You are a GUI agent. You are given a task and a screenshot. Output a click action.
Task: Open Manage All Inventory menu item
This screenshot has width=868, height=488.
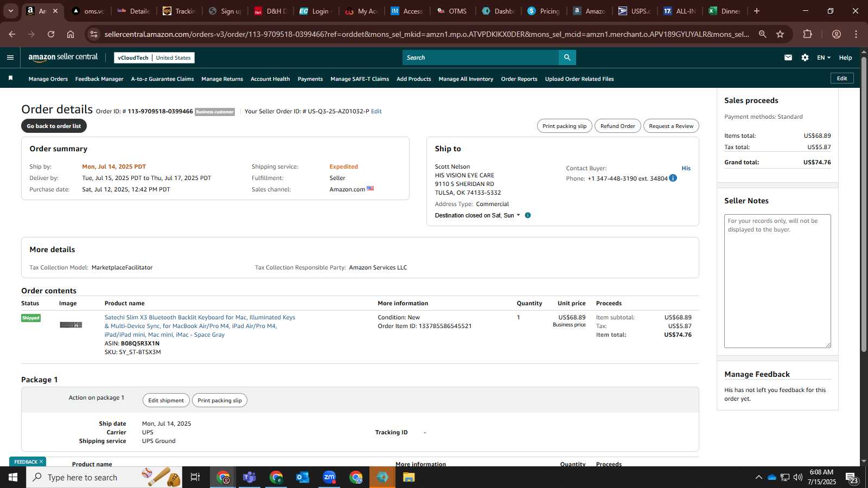point(466,79)
